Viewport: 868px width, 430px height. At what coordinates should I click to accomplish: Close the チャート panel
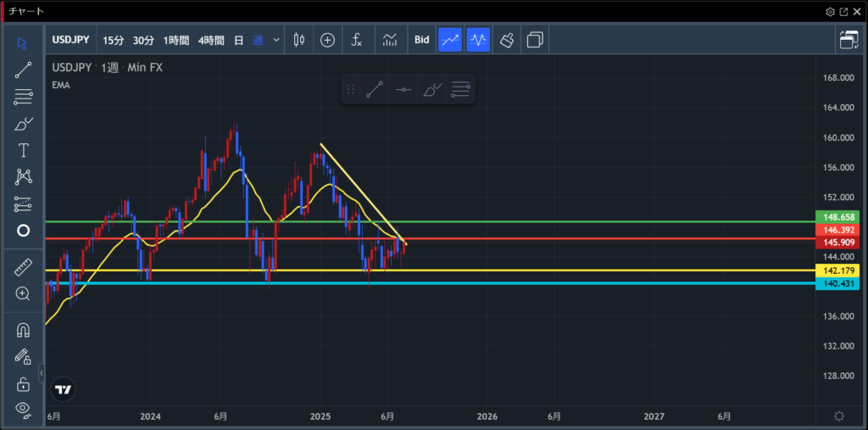(857, 12)
